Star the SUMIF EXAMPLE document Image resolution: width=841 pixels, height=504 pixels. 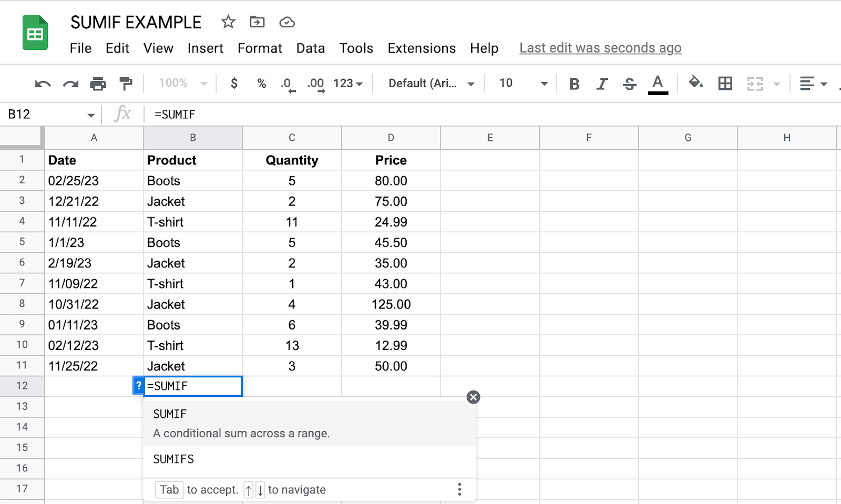[228, 22]
